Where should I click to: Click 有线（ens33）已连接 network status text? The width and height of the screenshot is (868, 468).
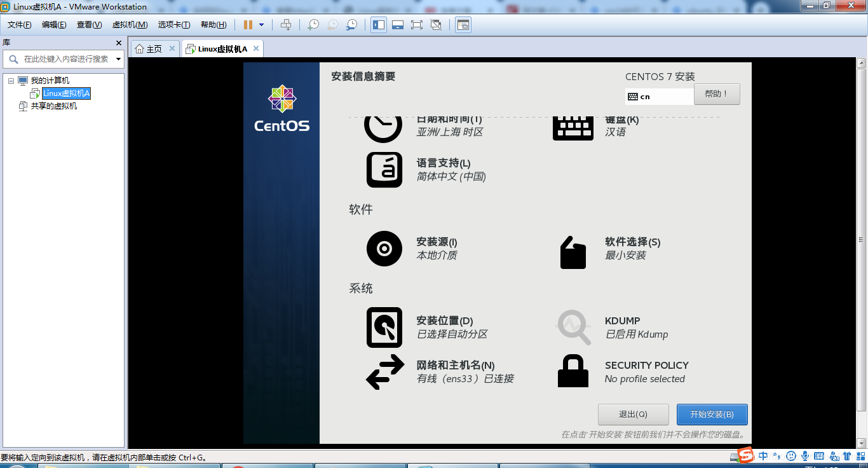point(465,379)
